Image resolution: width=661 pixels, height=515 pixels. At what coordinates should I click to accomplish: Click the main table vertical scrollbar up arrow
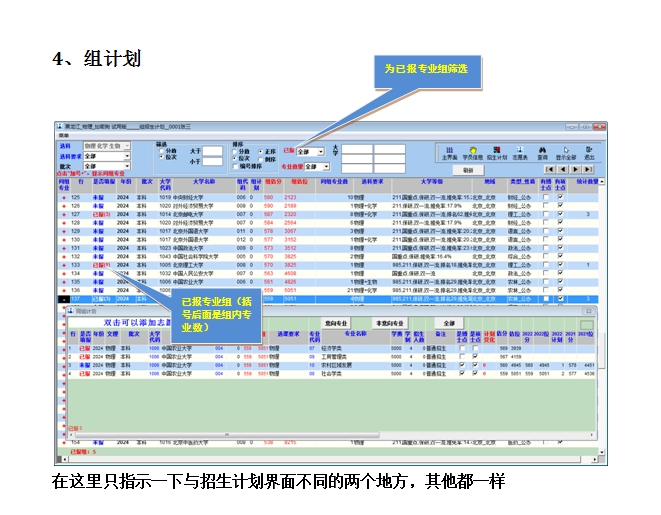(x=602, y=182)
